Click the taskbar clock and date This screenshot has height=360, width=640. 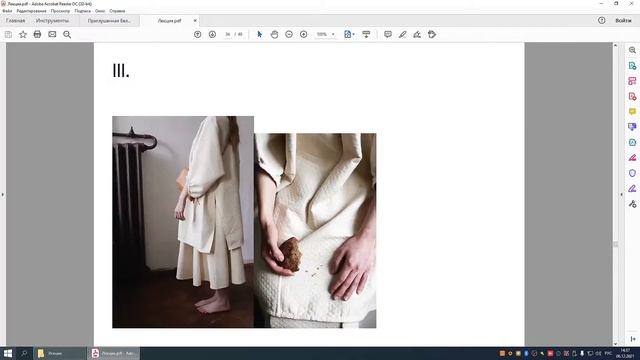625,353
